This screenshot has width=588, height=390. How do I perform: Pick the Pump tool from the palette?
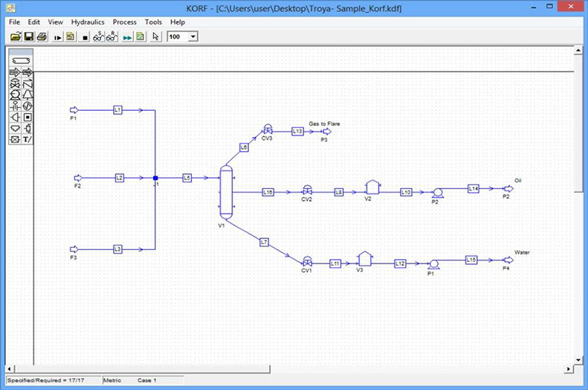(x=15, y=95)
